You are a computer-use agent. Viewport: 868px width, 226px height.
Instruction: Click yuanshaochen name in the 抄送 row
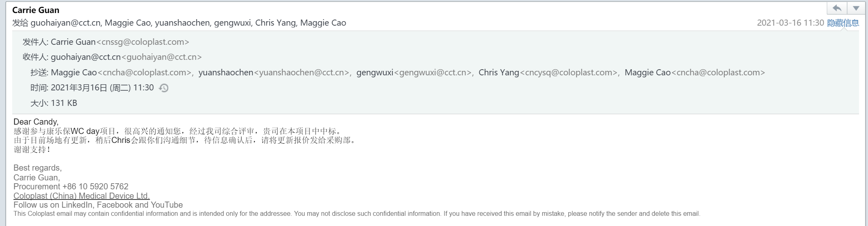(x=226, y=72)
